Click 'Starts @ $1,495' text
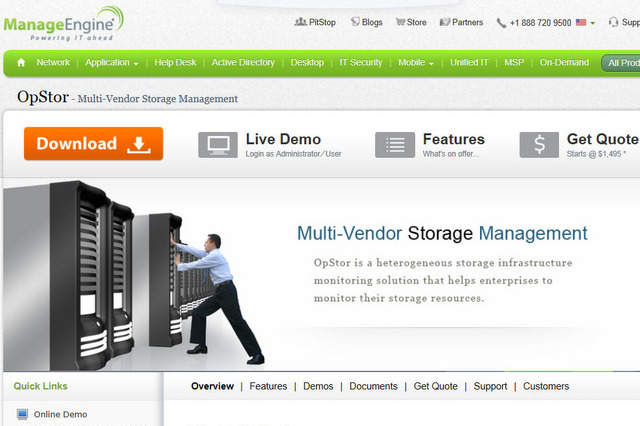This screenshot has height=426, width=640. coord(596,154)
